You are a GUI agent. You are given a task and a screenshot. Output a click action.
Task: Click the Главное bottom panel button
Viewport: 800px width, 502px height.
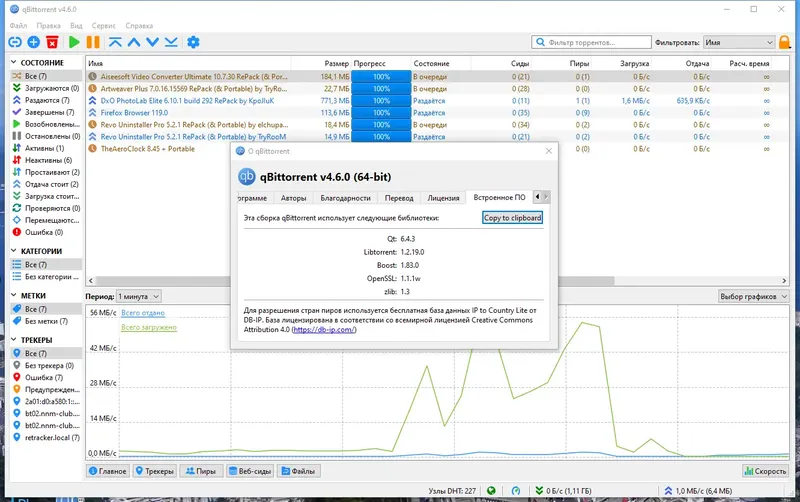tap(108, 471)
